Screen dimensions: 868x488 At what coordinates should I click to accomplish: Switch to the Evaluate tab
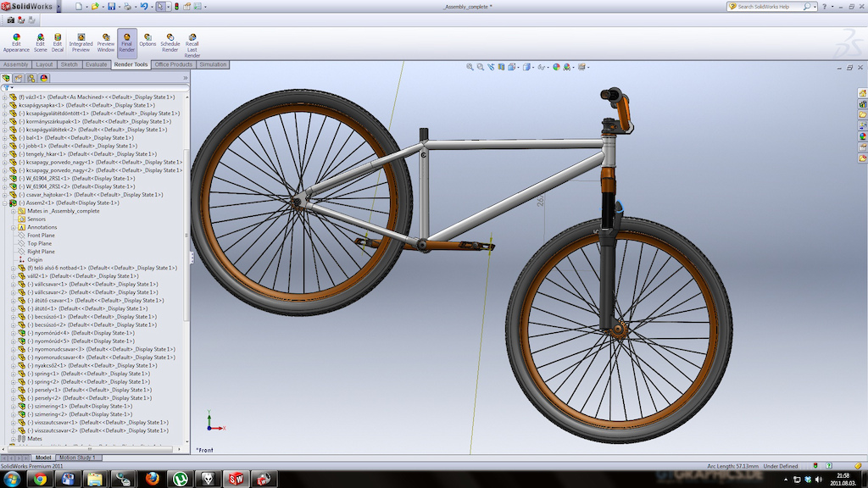click(96, 64)
